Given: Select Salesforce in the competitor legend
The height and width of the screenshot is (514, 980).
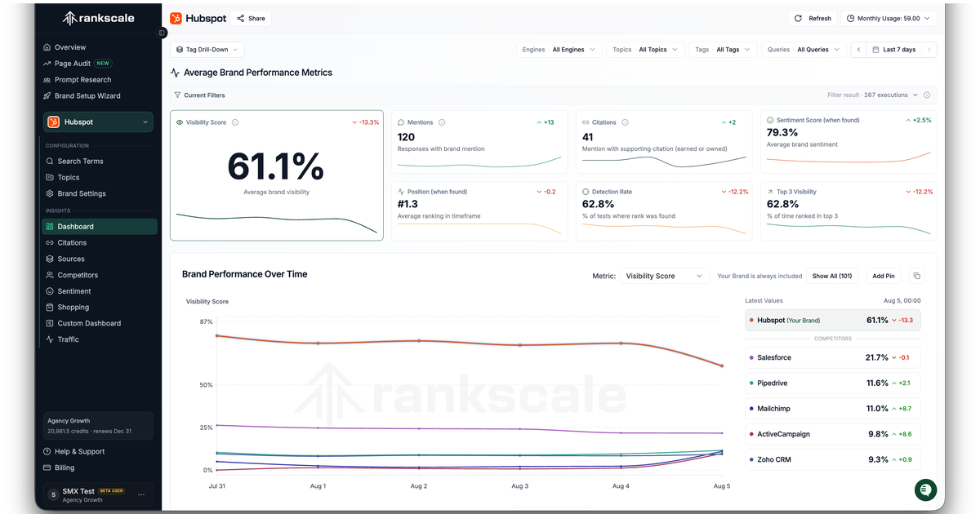Looking at the screenshot, I should pyautogui.click(x=832, y=357).
